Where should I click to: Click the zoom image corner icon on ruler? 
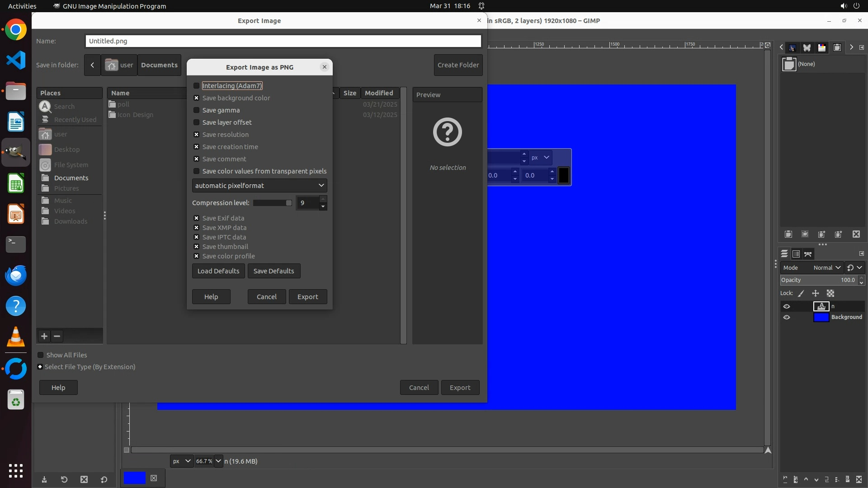767,45
